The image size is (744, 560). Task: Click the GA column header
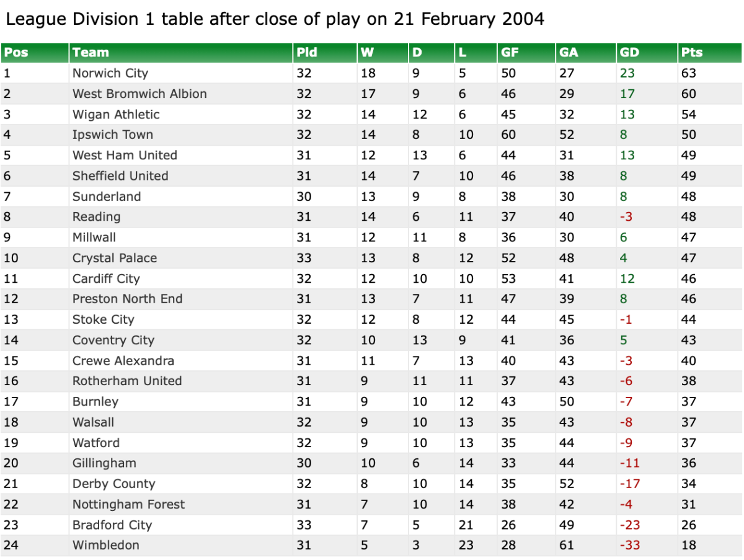569,53
